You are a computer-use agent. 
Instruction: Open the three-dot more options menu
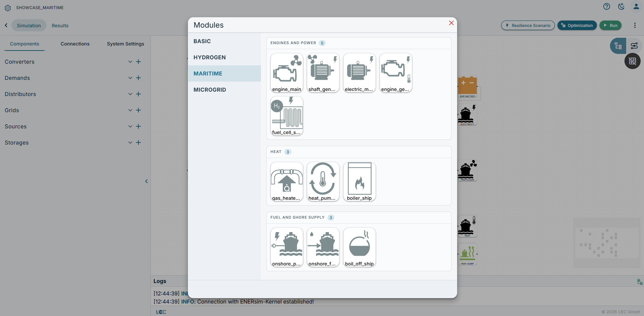click(x=635, y=25)
